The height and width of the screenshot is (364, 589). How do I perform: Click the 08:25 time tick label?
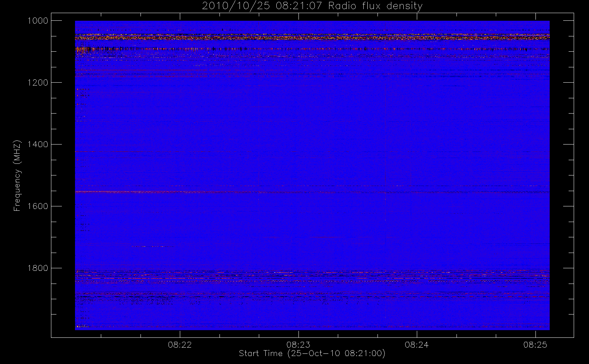point(535,345)
